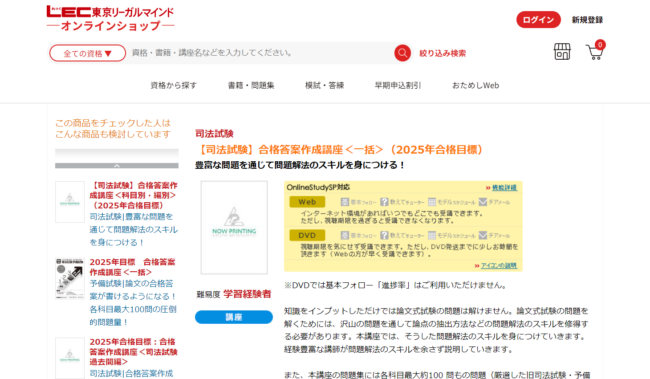This screenshot has width=650, height=379.
Task: Select the DVD format label
Action: (307, 236)
